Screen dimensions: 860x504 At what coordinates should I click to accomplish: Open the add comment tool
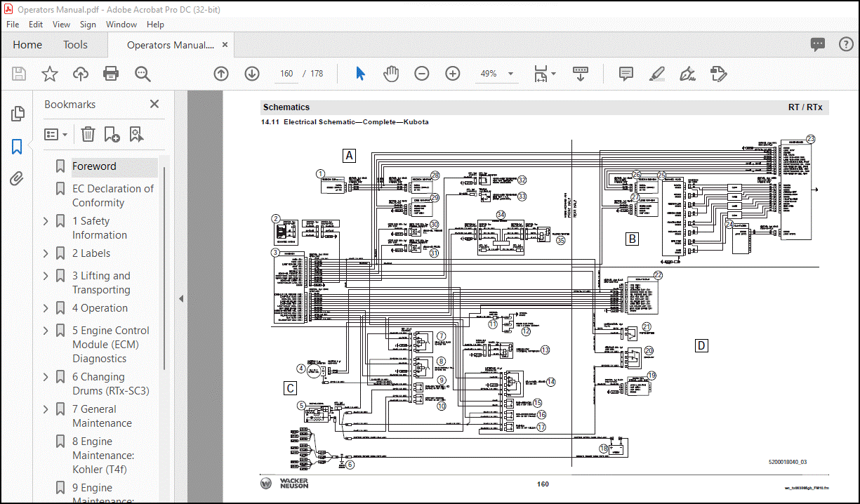click(626, 74)
